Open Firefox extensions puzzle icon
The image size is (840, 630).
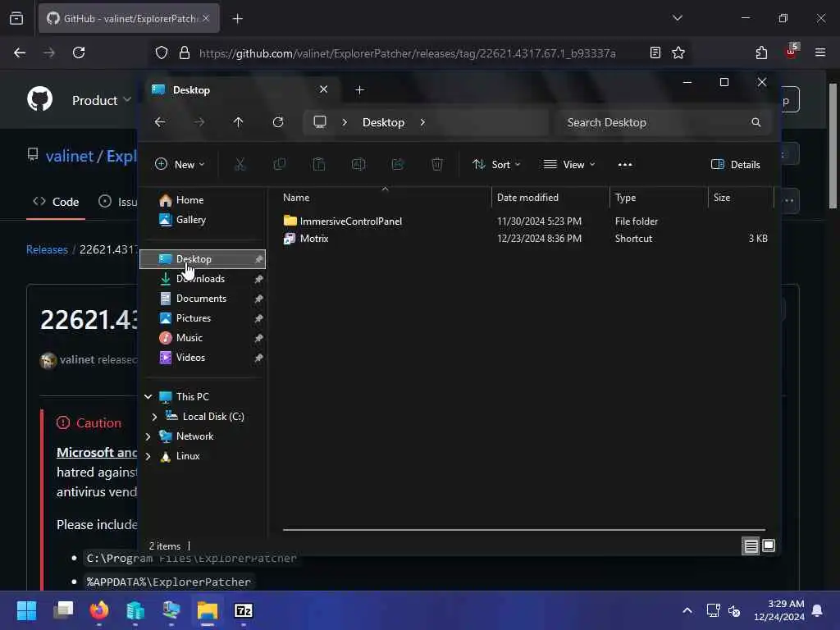[761, 52]
